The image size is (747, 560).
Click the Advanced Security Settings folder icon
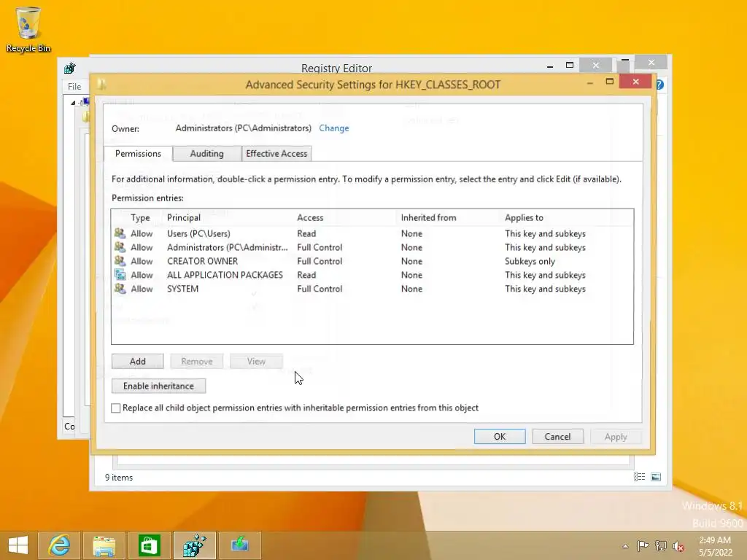coord(101,85)
